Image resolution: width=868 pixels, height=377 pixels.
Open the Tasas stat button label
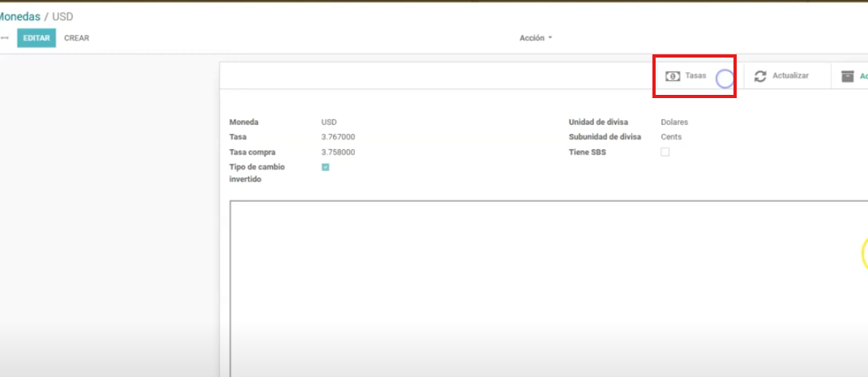(x=695, y=75)
